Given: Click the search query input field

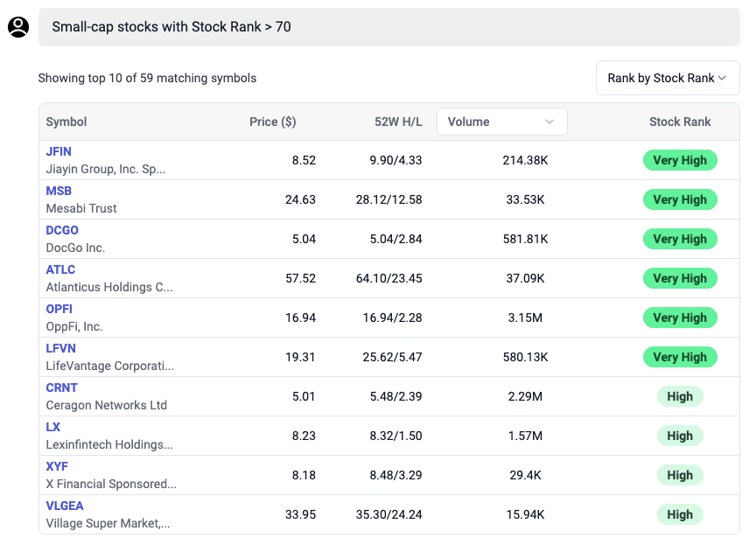Looking at the screenshot, I should (x=388, y=27).
